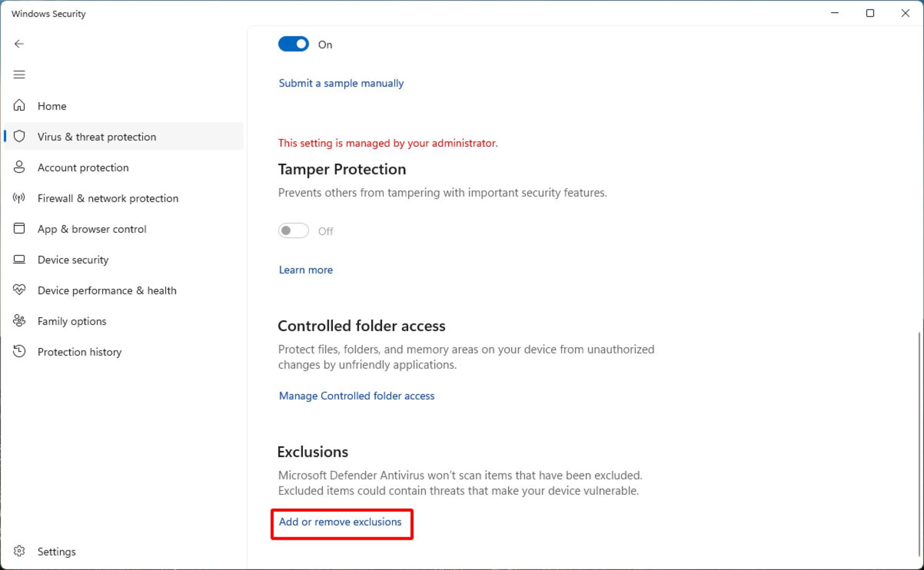The image size is (924, 570).
Task: Click the Exclusions heading
Action: click(313, 452)
